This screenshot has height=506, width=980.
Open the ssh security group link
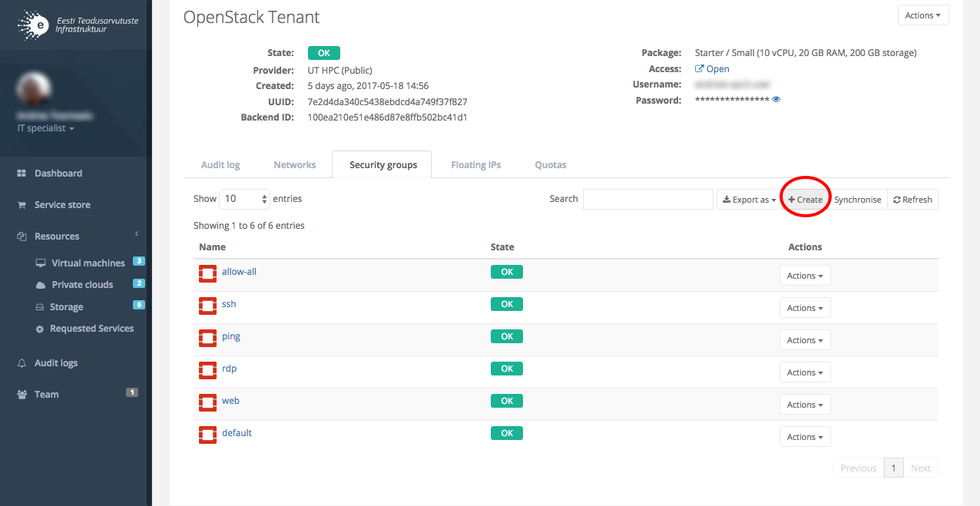[229, 304]
